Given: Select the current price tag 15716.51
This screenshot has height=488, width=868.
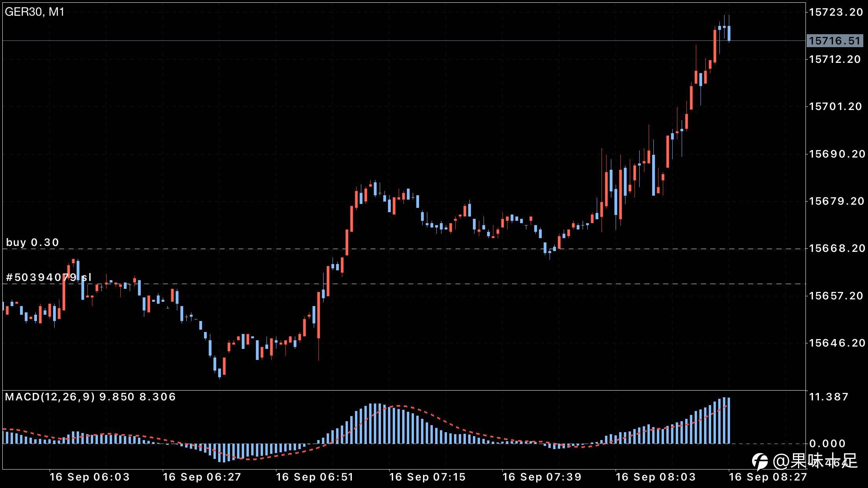Looking at the screenshot, I should pyautogui.click(x=835, y=41).
